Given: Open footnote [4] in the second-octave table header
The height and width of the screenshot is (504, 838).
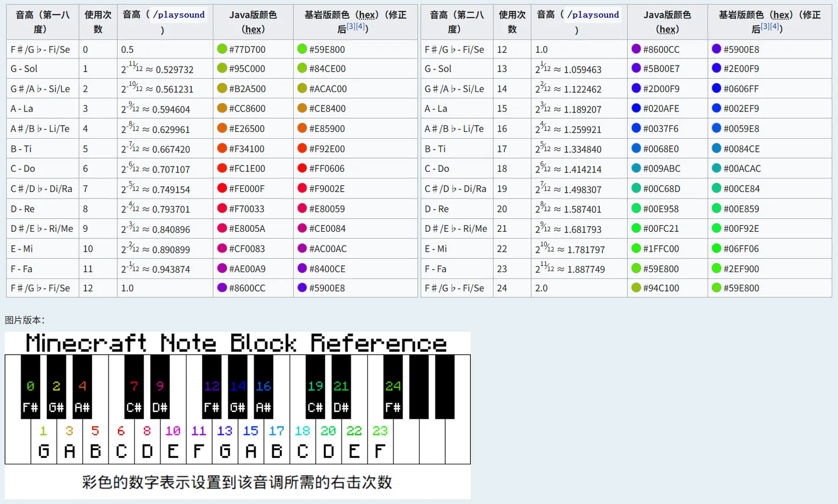Looking at the screenshot, I should tap(774, 27).
